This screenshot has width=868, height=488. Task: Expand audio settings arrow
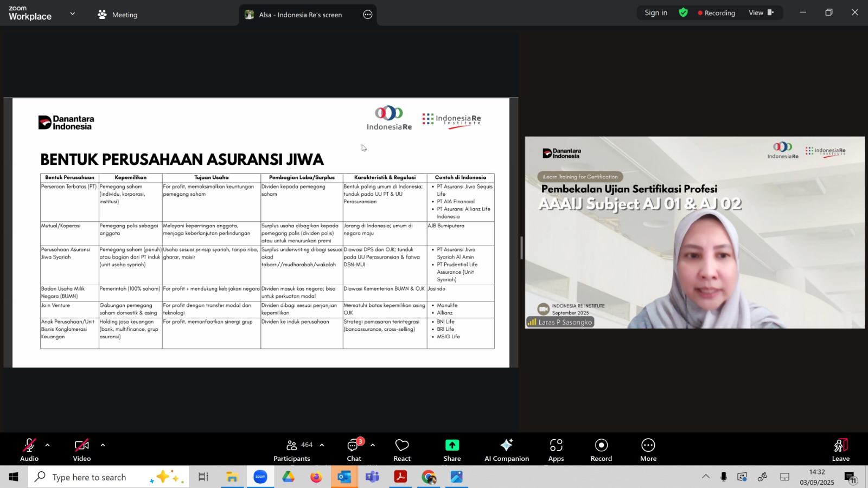click(48, 445)
